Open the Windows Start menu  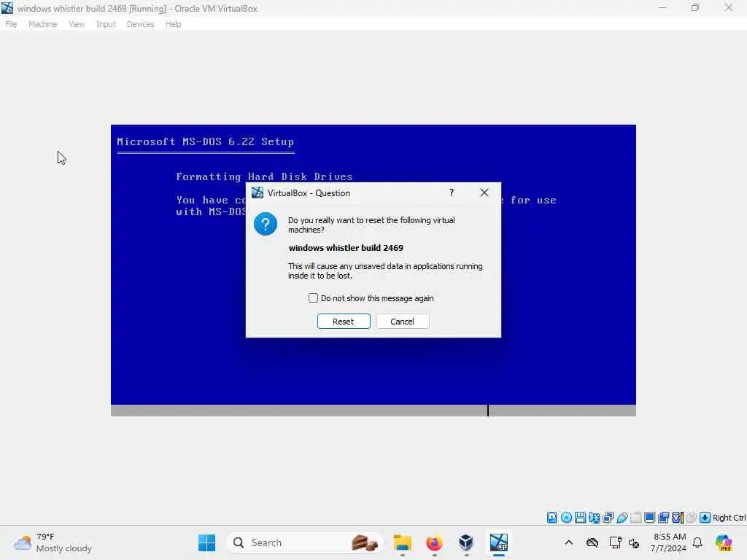click(206, 542)
